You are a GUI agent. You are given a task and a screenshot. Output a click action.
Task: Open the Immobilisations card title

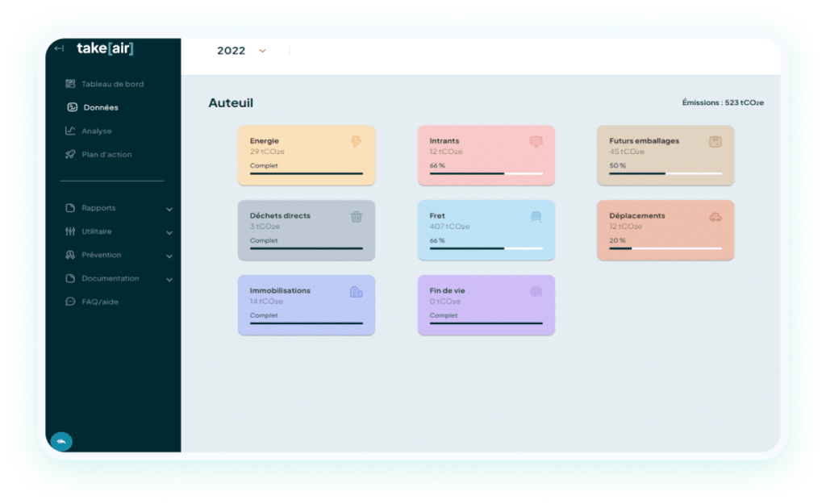pyautogui.click(x=280, y=290)
